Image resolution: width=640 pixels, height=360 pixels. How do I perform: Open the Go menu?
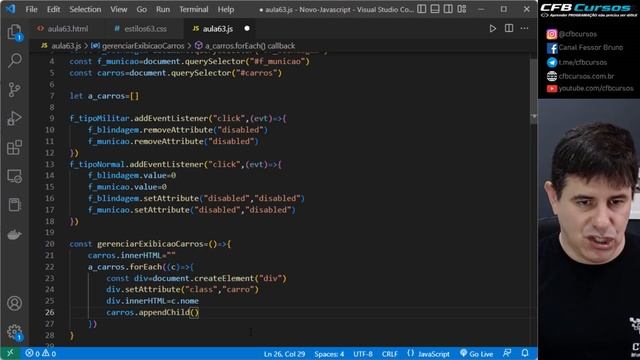142,9
